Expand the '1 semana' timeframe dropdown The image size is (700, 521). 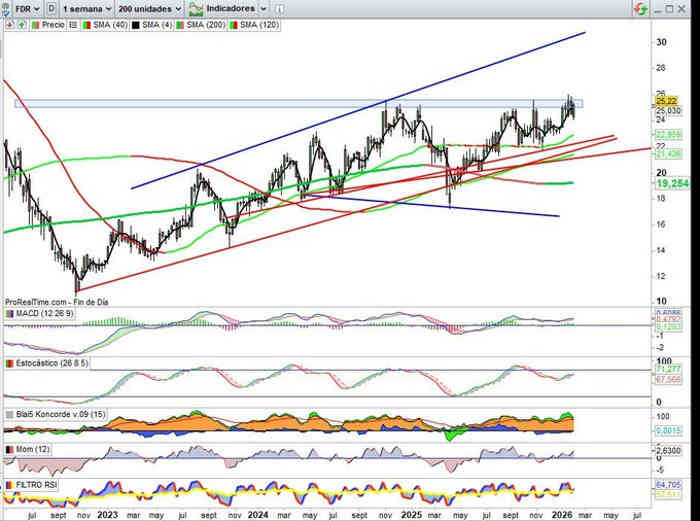[x=87, y=7]
